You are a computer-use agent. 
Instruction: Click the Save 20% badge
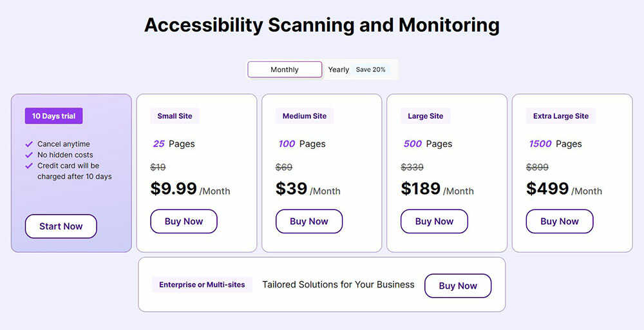(371, 70)
